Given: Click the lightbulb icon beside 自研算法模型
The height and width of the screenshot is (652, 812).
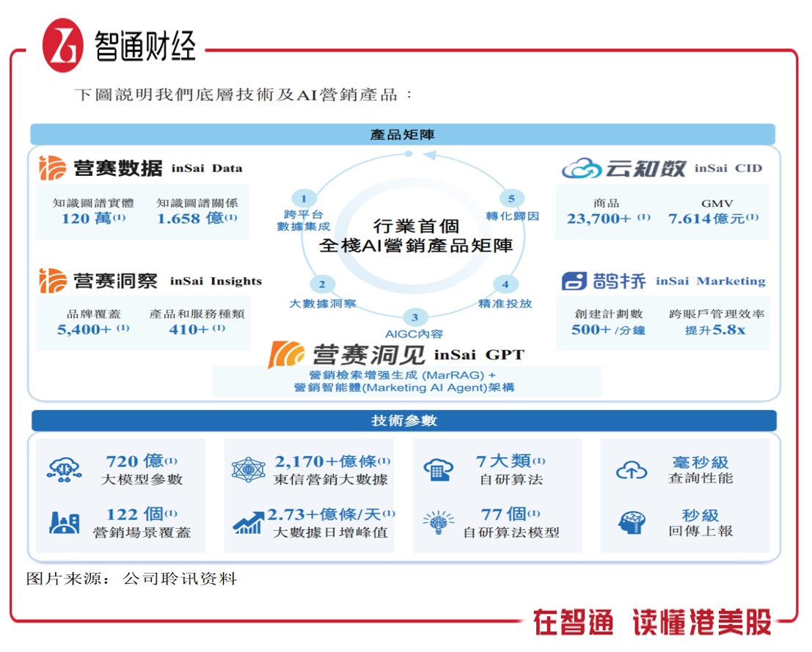Looking at the screenshot, I should [438, 522].
